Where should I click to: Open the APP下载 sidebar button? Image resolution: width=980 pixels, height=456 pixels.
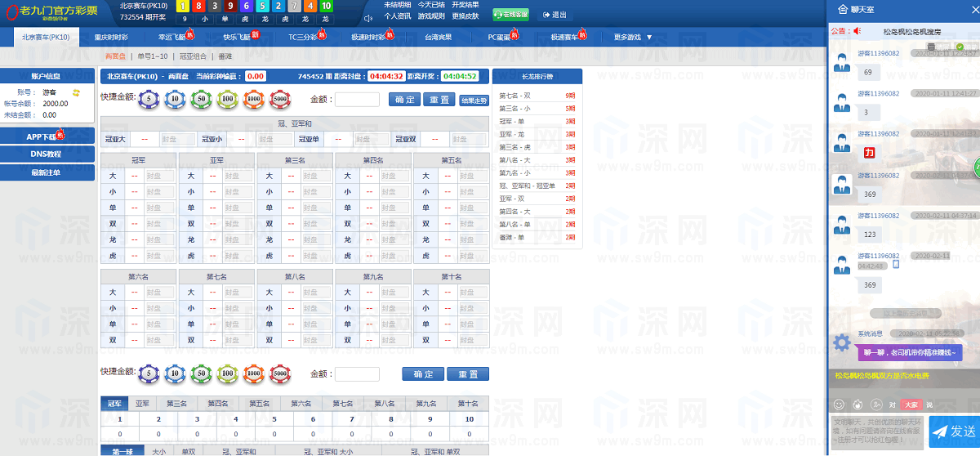(x=47, y=136)
